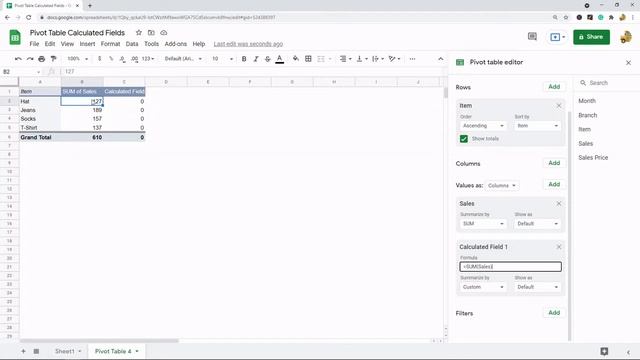This screenshot has width=640, height=360.
Task: Increase decimal places icon
Action: [x=134, y=59]
